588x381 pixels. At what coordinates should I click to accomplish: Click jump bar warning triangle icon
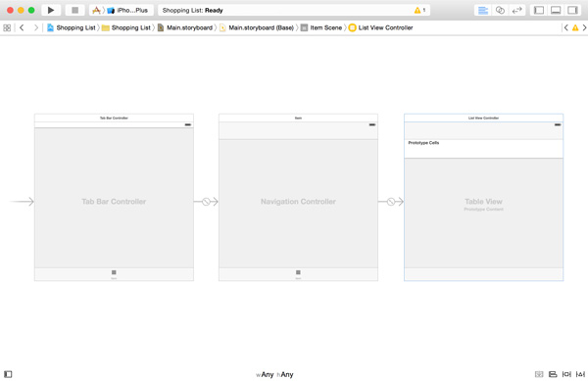click(x=575, y=27)
